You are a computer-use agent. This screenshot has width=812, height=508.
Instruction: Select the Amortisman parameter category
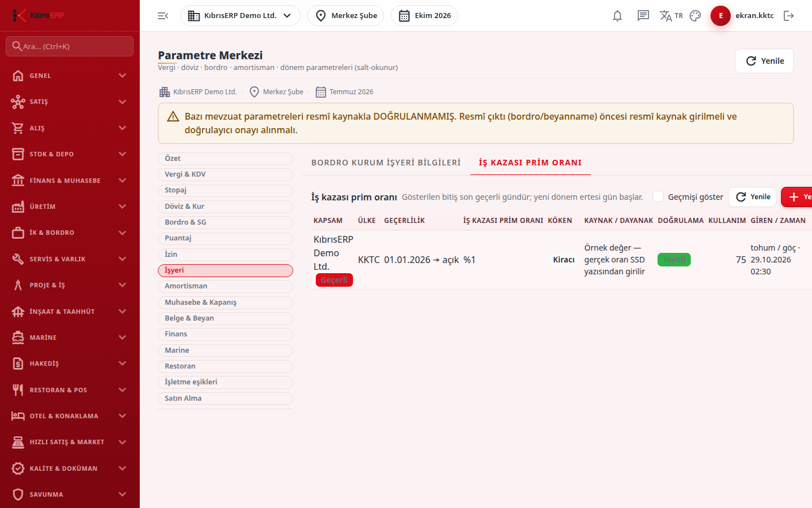pos(226,286)
